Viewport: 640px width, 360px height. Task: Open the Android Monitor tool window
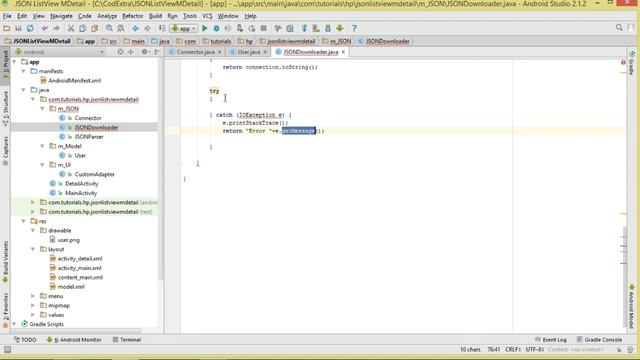74,339
